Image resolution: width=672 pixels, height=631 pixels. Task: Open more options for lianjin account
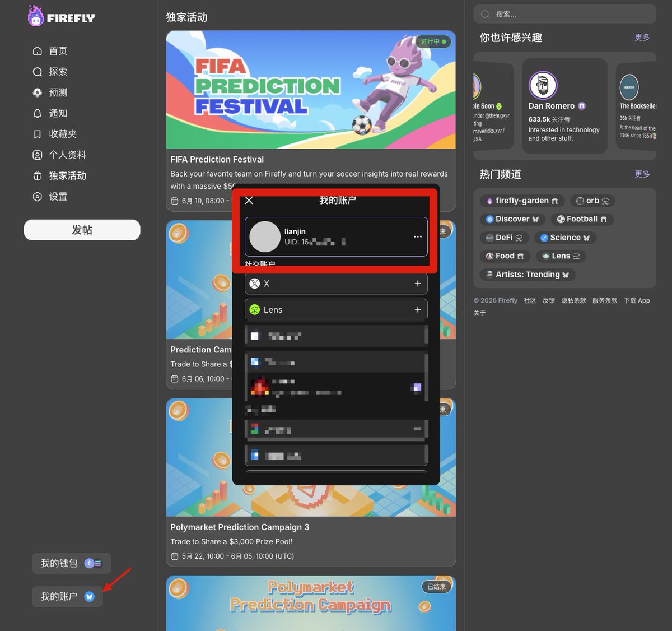tap(418, 236)
